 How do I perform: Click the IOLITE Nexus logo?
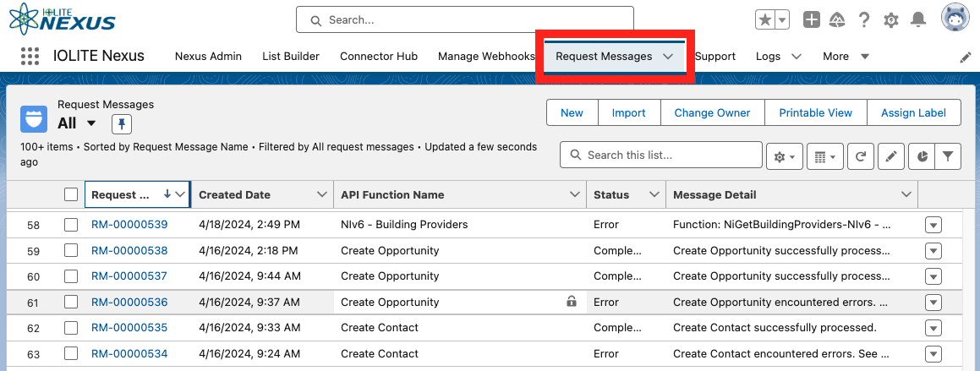coord(62,18)
